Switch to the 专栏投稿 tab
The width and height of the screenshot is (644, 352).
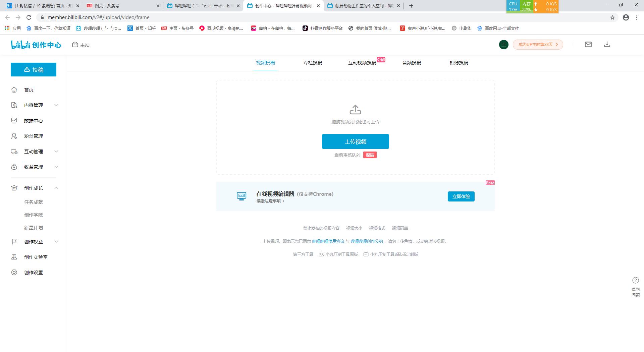[312, 63]
